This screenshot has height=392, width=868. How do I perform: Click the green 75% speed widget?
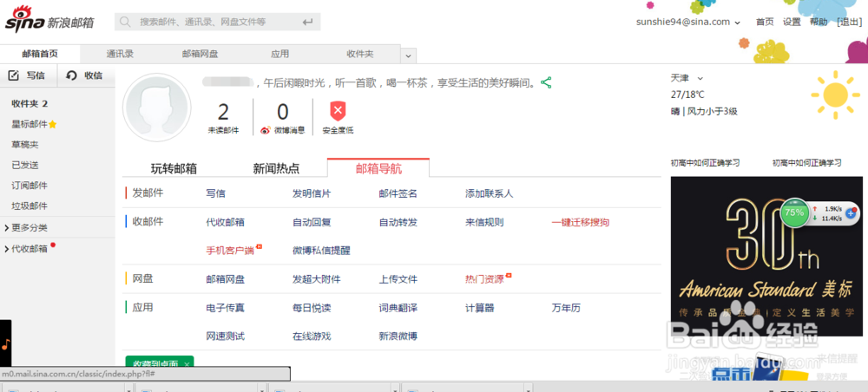click(794, 212)
